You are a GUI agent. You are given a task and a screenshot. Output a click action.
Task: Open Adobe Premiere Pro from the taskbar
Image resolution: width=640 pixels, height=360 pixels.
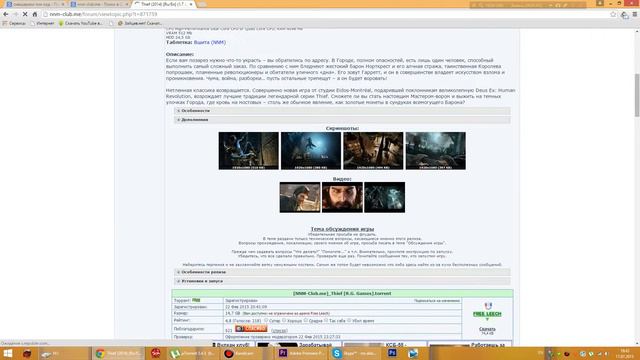[x=302, y=353]
